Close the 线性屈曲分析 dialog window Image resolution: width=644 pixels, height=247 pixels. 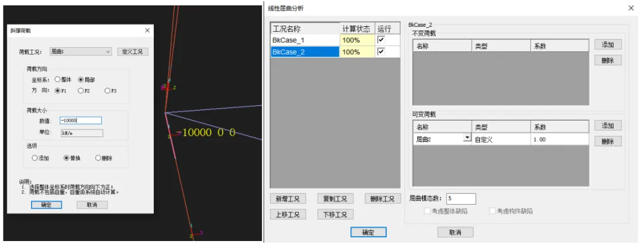pos(631,8)
